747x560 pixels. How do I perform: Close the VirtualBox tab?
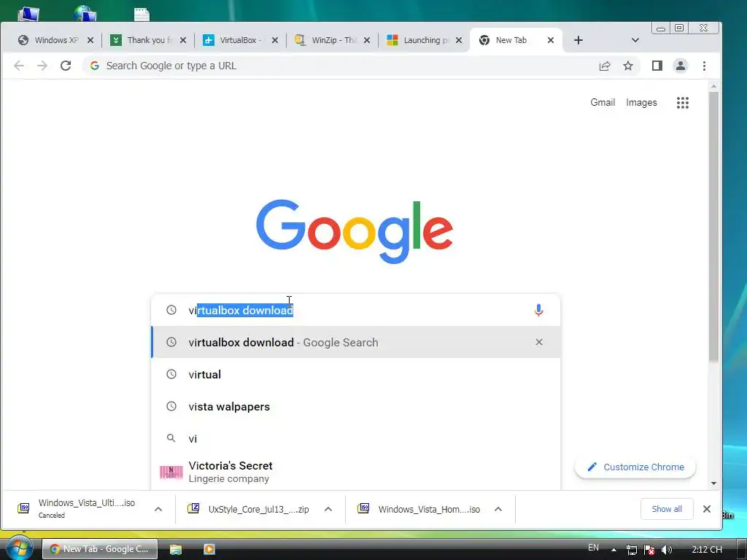274,40
